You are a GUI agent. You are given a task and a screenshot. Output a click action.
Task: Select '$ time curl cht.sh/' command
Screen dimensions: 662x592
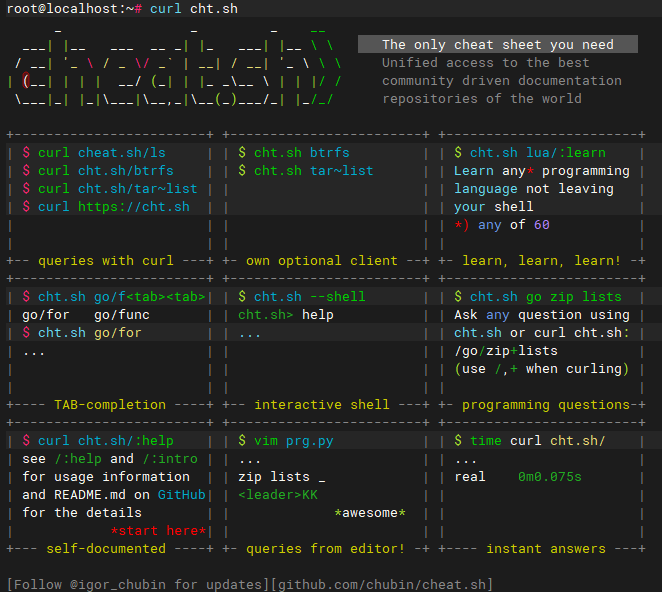pyautogui.click(x=530, y=440)
